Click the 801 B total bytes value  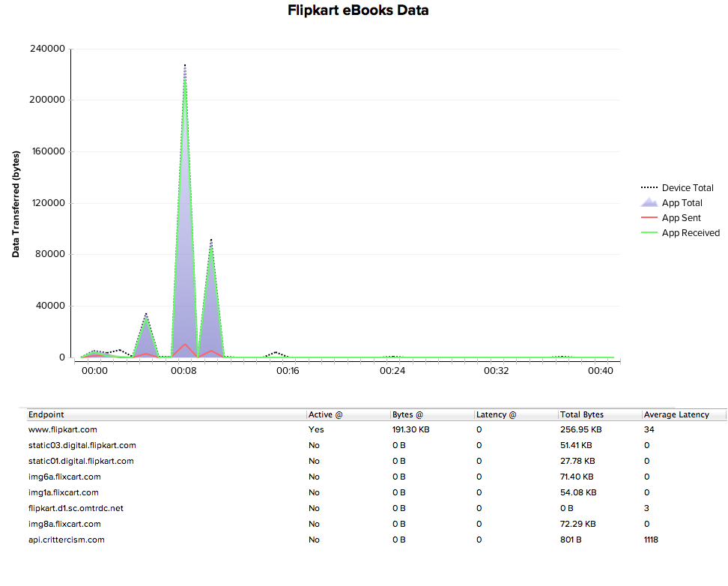tap(571, 540)
